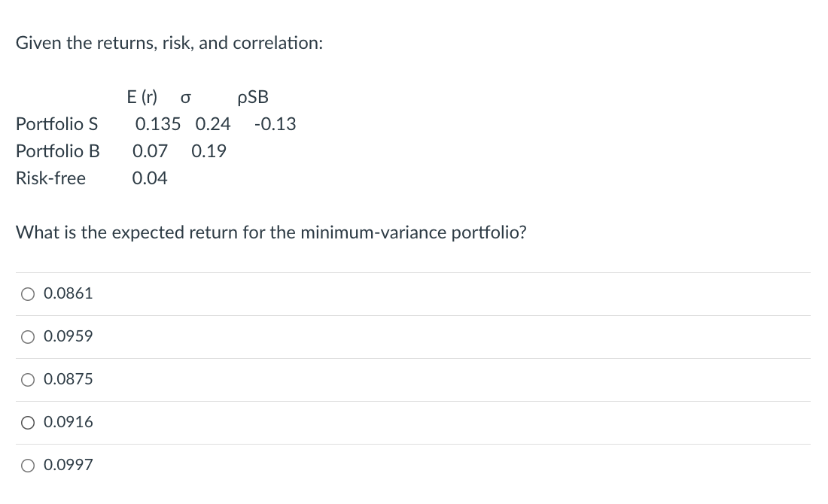828x504 pixels.
Task: Select the 0.0861 radio button
Action: 28,294
